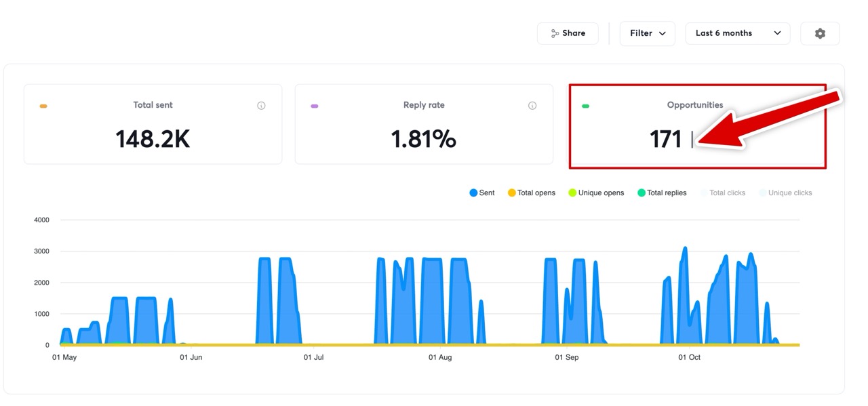The image size is (868, 406).
Task: Select the Reply rate metric card
Action: click(424, 125)
